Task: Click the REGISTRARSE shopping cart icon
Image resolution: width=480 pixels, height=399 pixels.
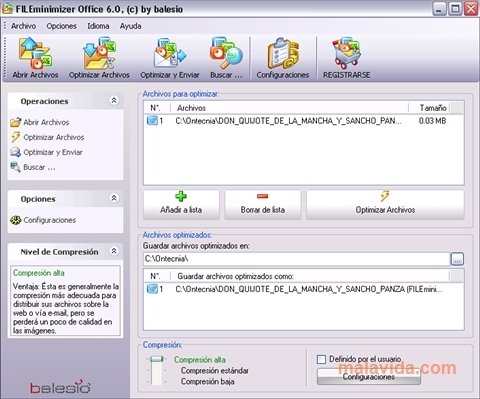Action: pyautogui.click(x=346, y=53)
